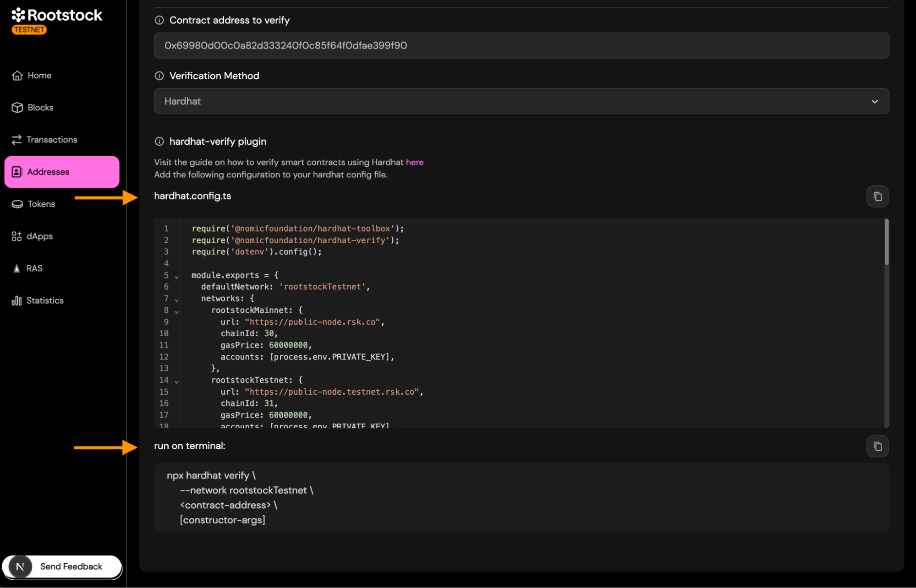Click info icon next to Verification Method

point(159,76)
